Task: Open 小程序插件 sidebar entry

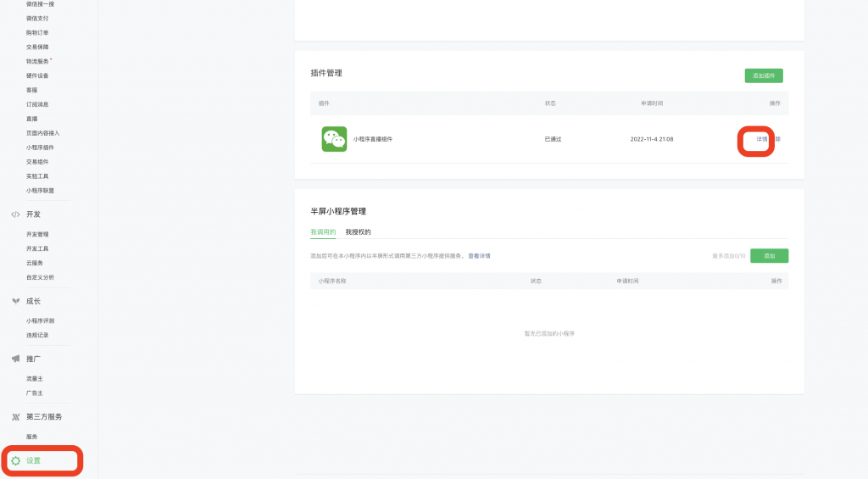Action: [40, 148]
